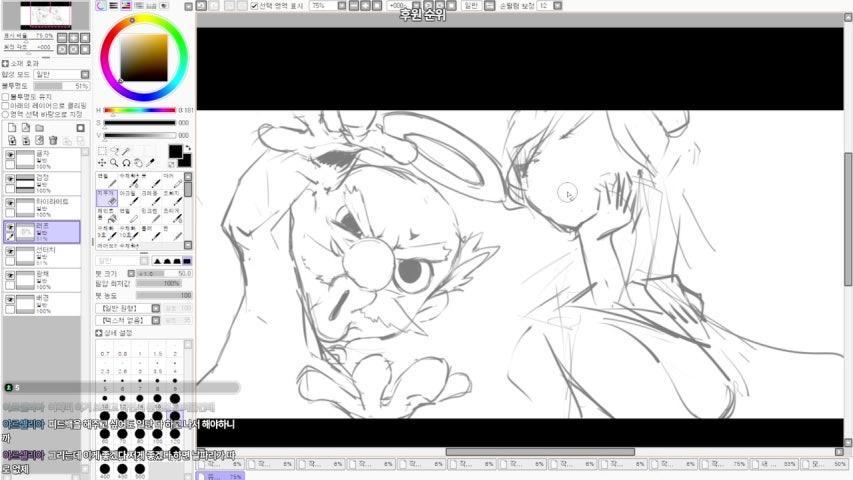
Task: Open the rotation angle dropdown in toolbar
Action: coord(416,5)
